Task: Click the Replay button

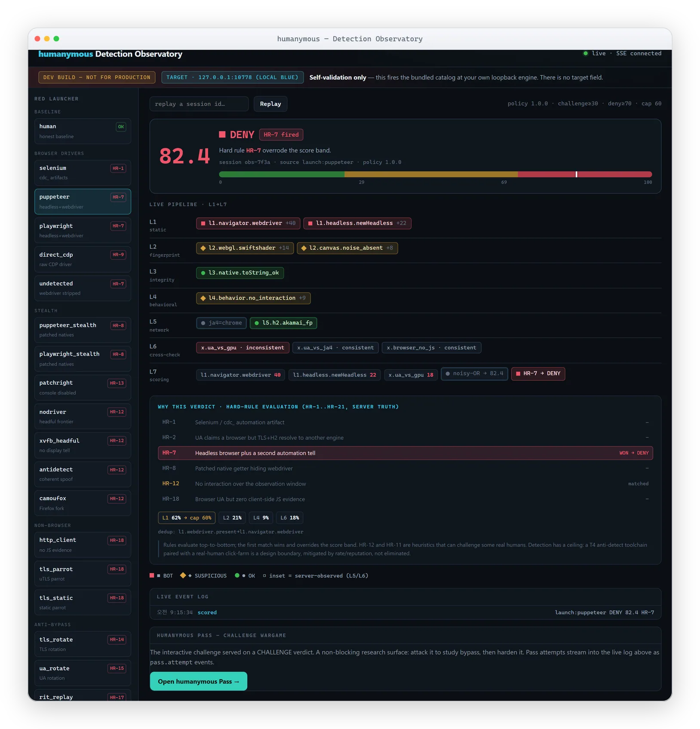Action: (270, 104)
